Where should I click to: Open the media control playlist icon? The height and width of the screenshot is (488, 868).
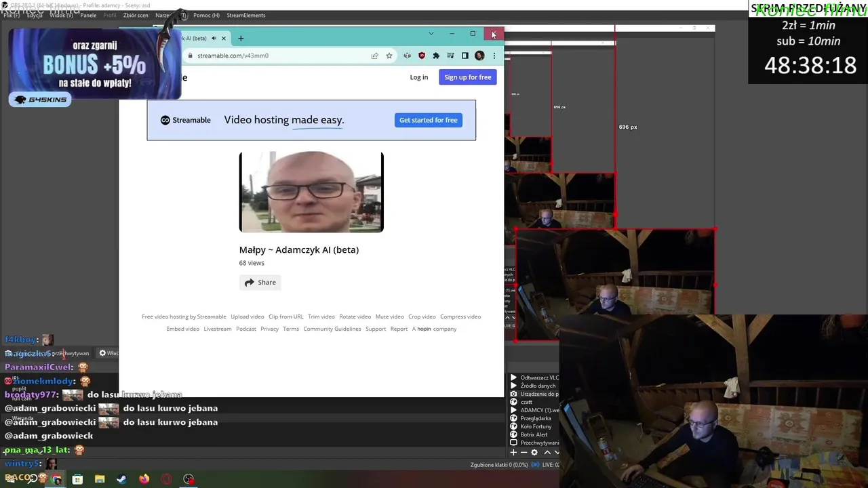click(x=450, y=56)
